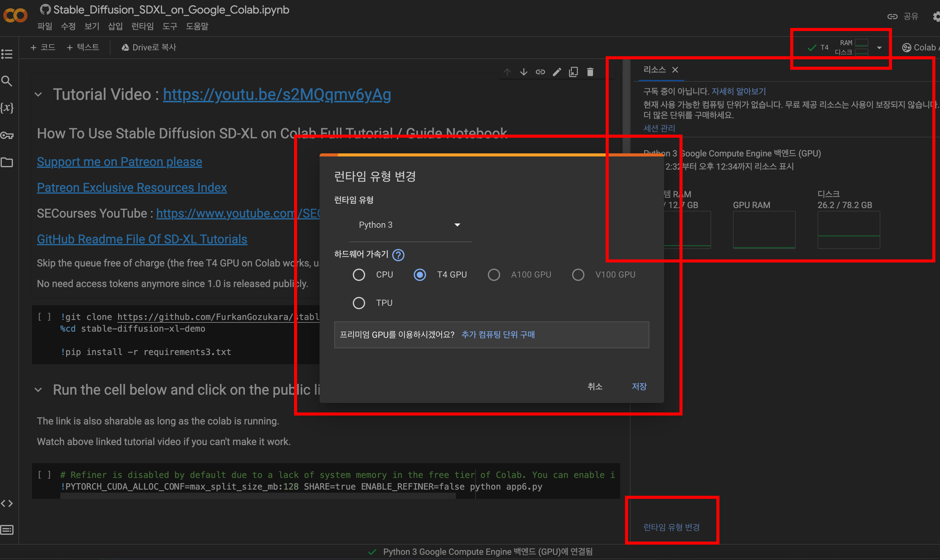Click the Support me on Patreon link

[x=119, y=161]
